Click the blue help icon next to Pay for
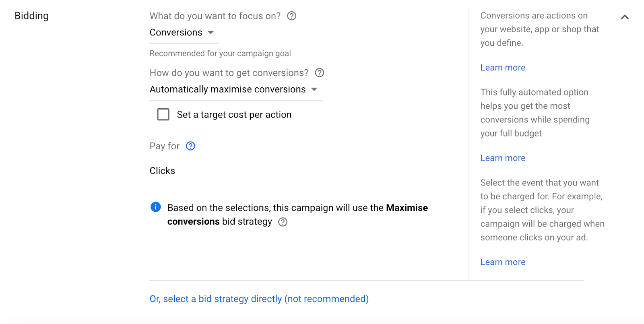This screenshot has width=644, height=324. click(x=190, y=146)
